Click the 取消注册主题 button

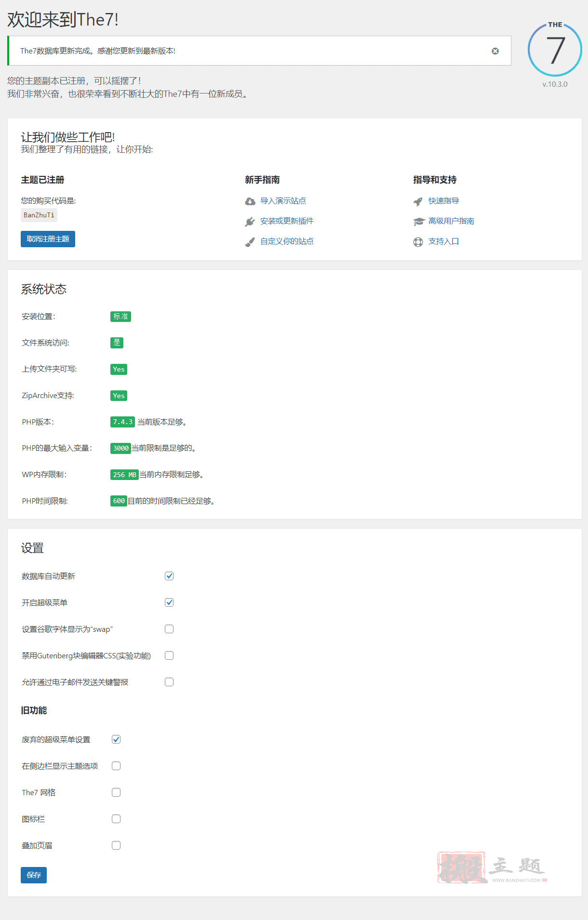48,239
